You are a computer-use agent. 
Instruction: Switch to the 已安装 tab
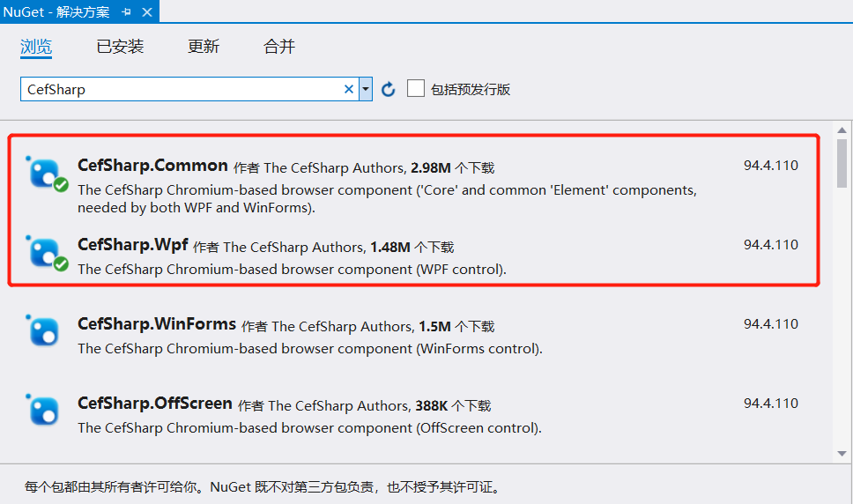[x=120, y=47]
